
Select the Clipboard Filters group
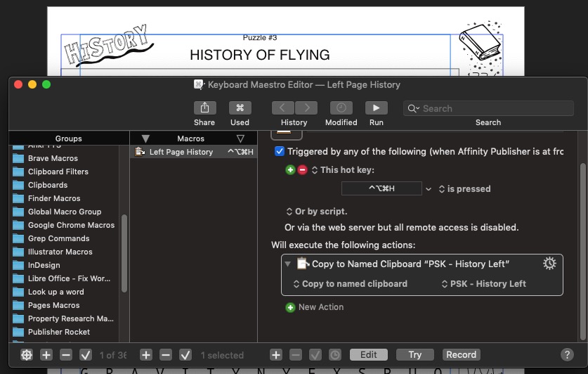(x=58, y=172)
